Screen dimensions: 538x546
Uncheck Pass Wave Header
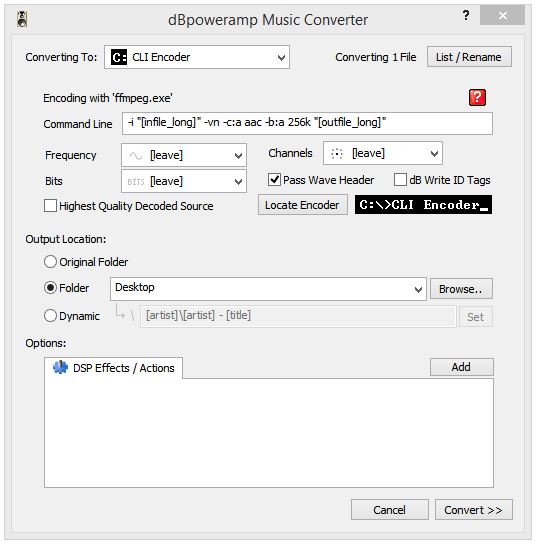(x=274, y=180)
